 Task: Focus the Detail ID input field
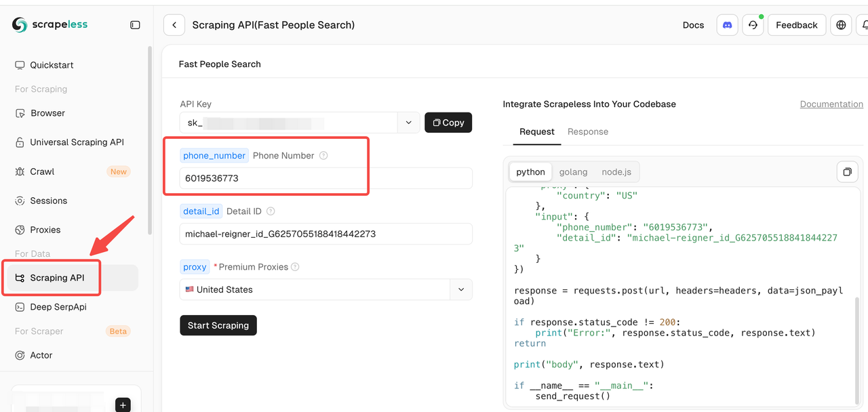[325, 234]
